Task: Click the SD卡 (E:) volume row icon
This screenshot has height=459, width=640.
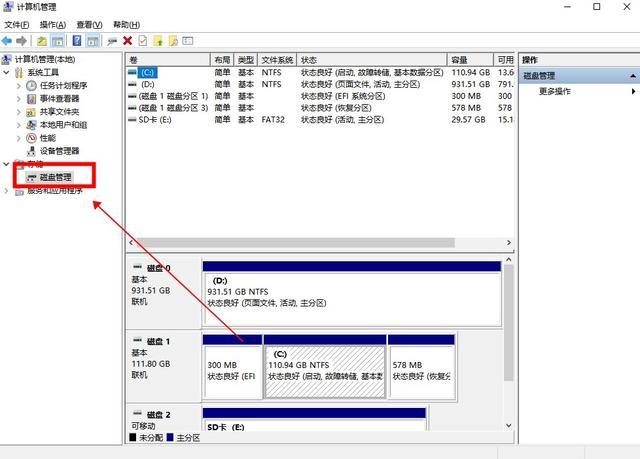Action: coord(134,119)
